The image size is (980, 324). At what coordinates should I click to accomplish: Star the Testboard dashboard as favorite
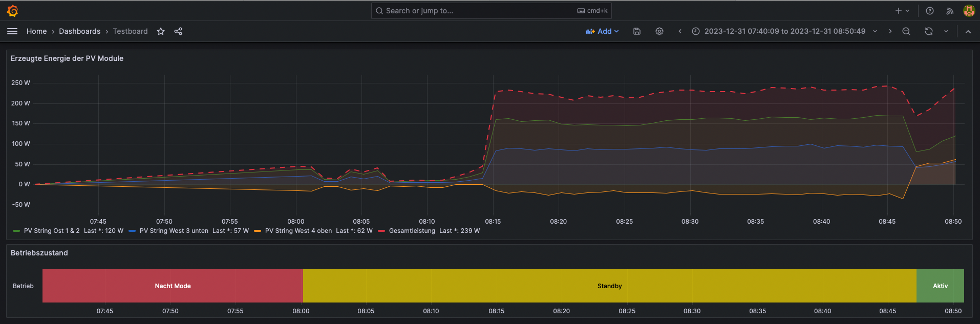[x=161, y=31]
